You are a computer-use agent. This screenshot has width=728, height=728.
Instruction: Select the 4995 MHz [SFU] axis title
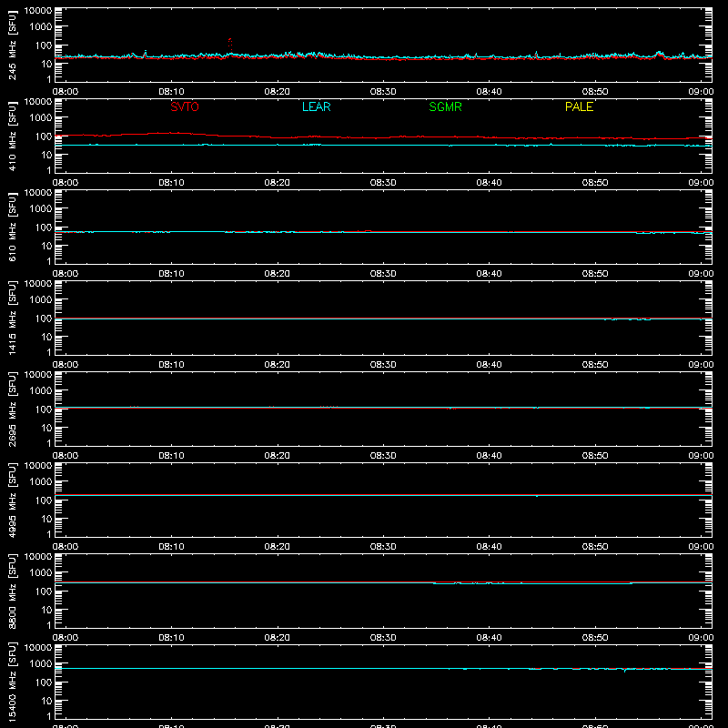[12, 500]
